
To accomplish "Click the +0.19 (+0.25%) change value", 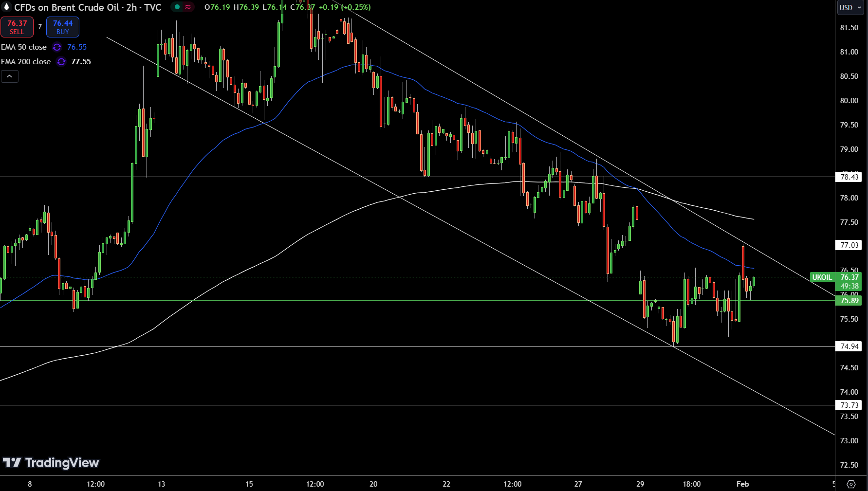I will click(x=345, y=7).
